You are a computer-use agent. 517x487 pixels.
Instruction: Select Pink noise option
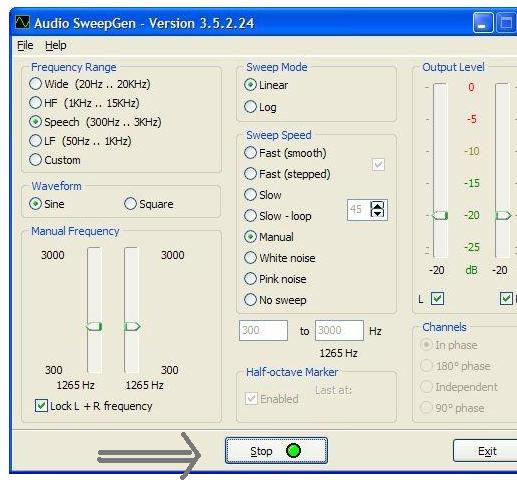coord(275,279)
